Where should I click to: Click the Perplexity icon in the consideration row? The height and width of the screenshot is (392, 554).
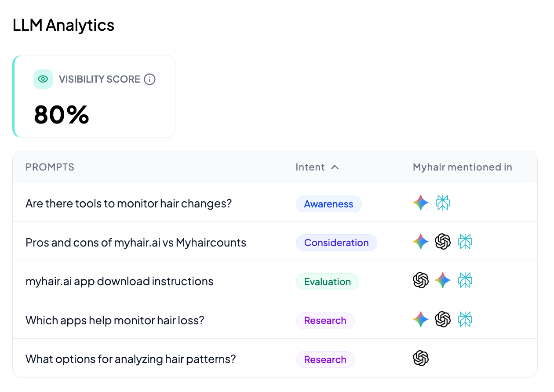pyautogui.click(x=464, y=242)
